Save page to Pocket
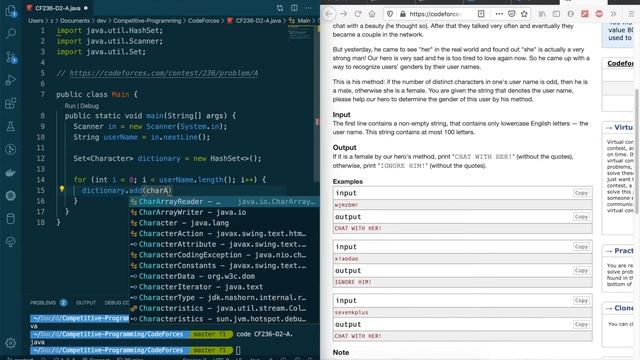 click(x=511, y=14)
